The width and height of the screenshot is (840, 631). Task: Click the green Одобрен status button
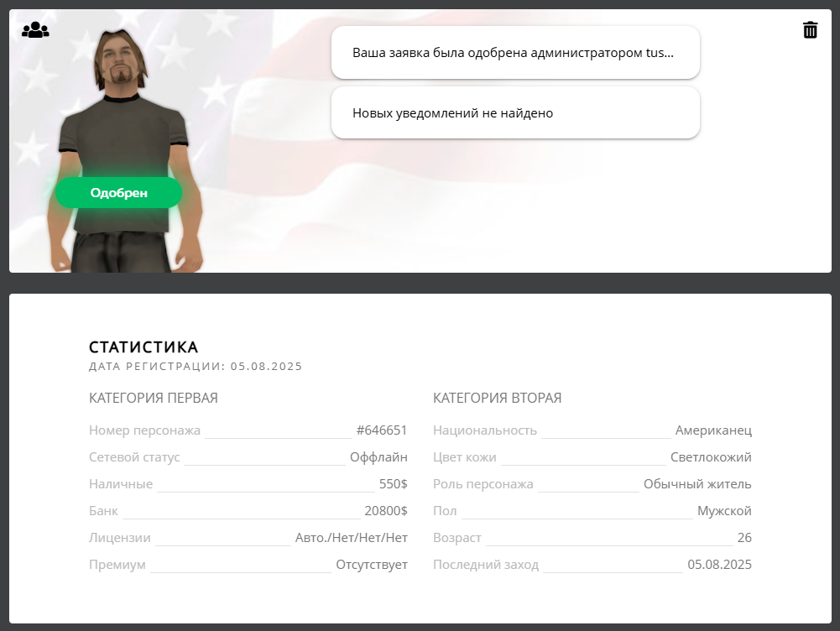click(119, 193)
